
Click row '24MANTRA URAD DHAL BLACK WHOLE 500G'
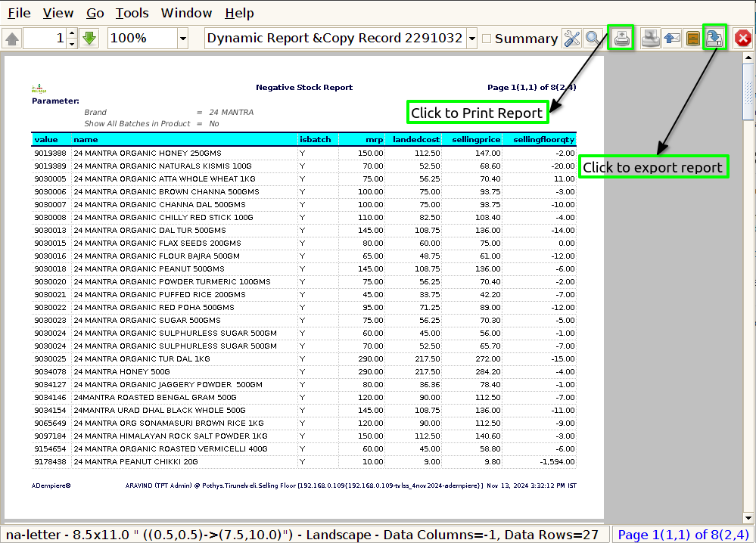point(303,411)
